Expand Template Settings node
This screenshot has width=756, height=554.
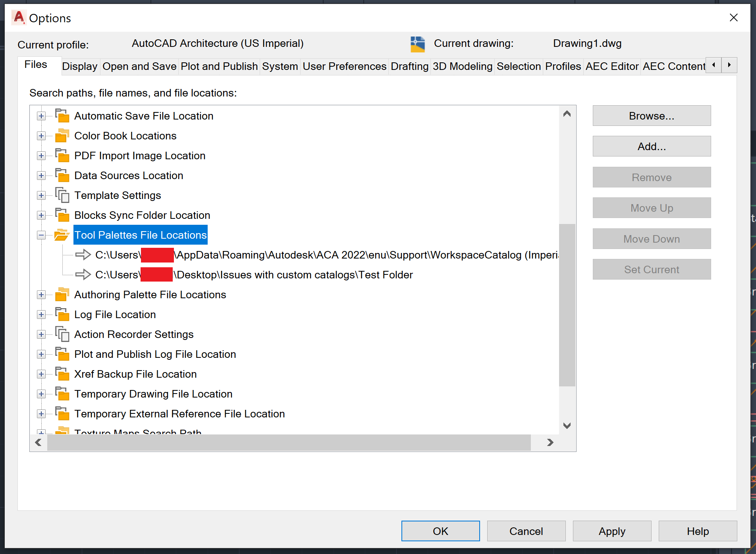[41, 195]
